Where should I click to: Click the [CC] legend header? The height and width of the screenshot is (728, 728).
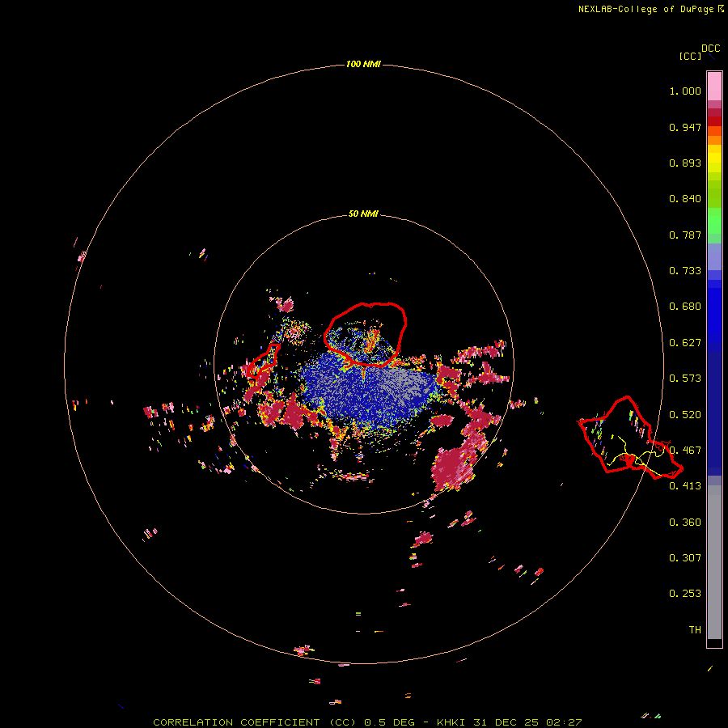690,56
